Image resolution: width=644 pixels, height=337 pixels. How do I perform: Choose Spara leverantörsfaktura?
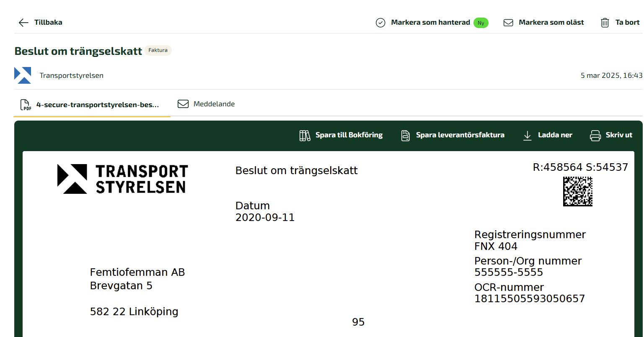[x=460, y=135]
